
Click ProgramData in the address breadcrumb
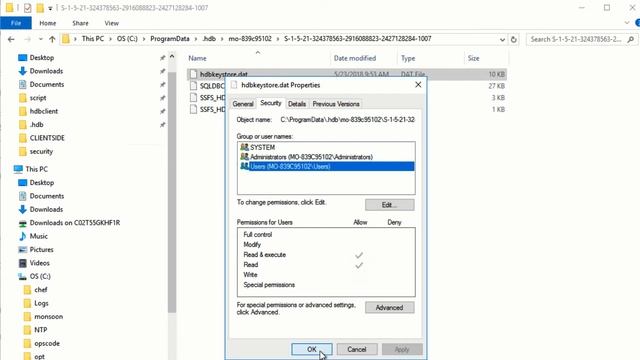pyautogui.click(x=170, y=39)
